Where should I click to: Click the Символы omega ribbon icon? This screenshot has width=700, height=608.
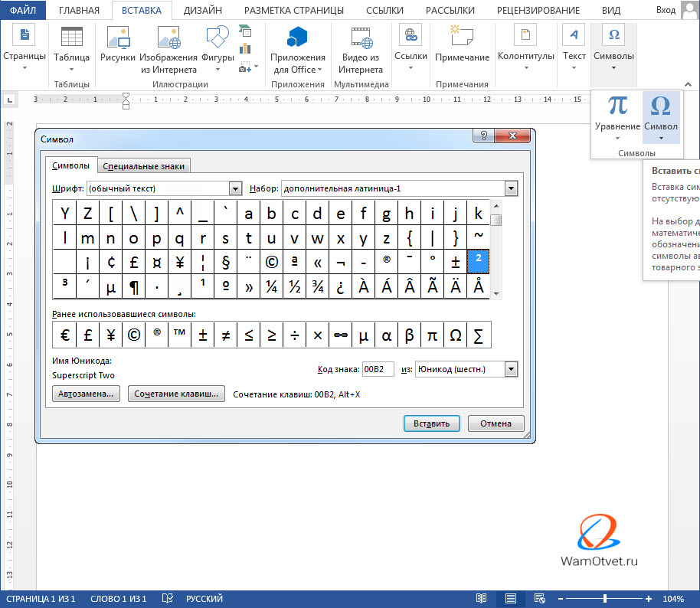click(x=613, y=34)
